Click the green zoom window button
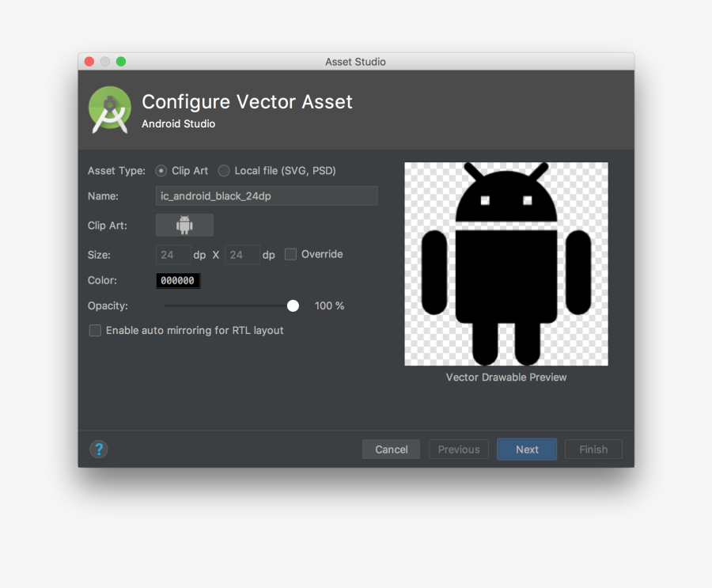The width and height of the screenshot is (712, 588). pos(119,61)
